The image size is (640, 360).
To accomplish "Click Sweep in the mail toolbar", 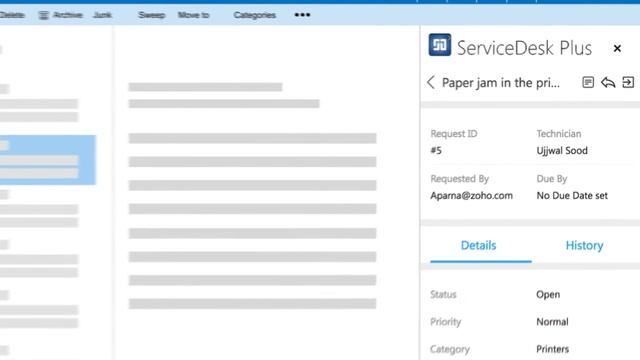I will coord(151,15).
